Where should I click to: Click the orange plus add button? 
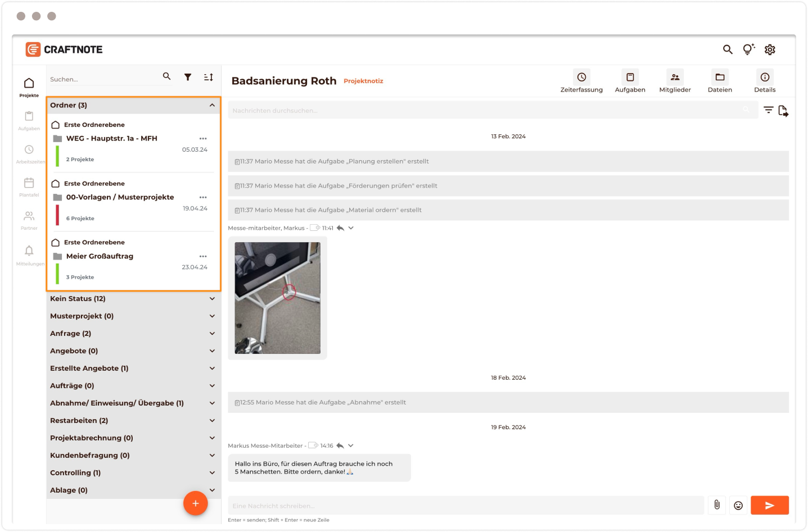coord(195,503)
